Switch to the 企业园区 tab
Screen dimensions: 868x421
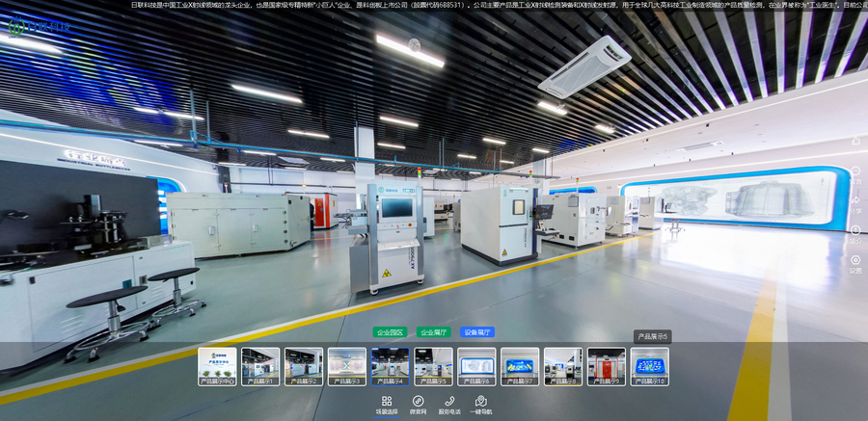point(390,332)
